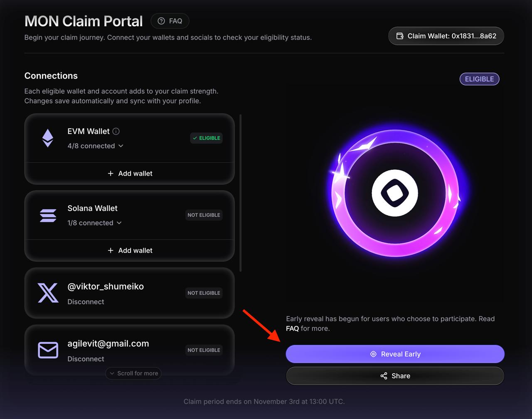The image size is (532, 419).
Task: Click the connections list scrollbar
Action: [x=241, y=193]
